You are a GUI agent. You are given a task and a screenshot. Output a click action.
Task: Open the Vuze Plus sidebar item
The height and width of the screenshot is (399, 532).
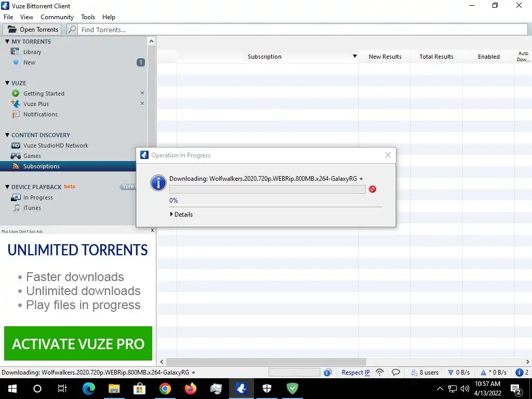click(x=36, y=104)
